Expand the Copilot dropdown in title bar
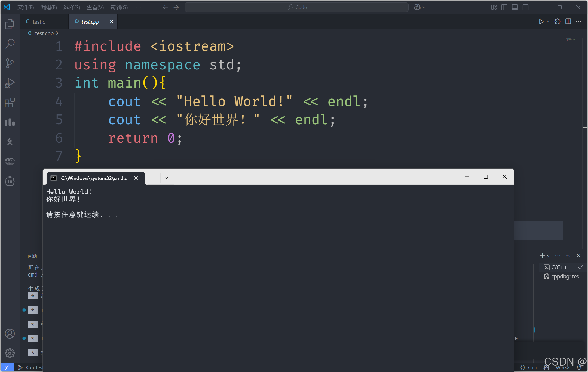 coord(424,7)
